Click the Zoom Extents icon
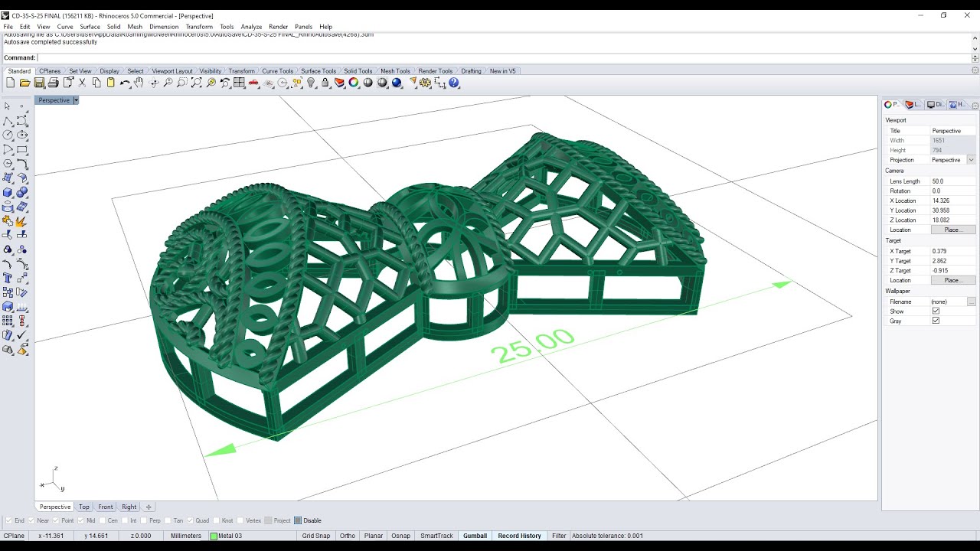 pos(197,83)
